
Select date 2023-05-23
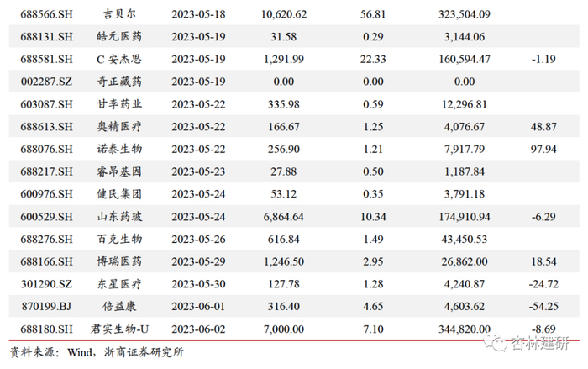pos(198,171)
